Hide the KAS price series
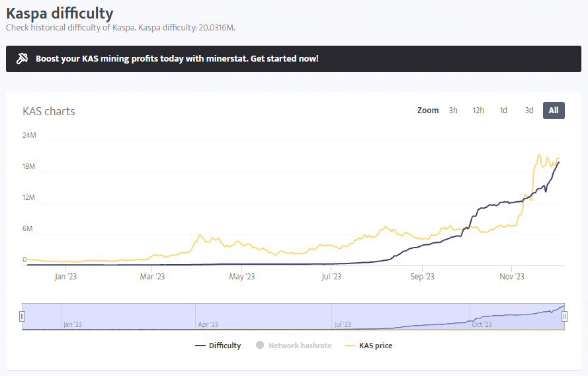 tap(375, 346)
